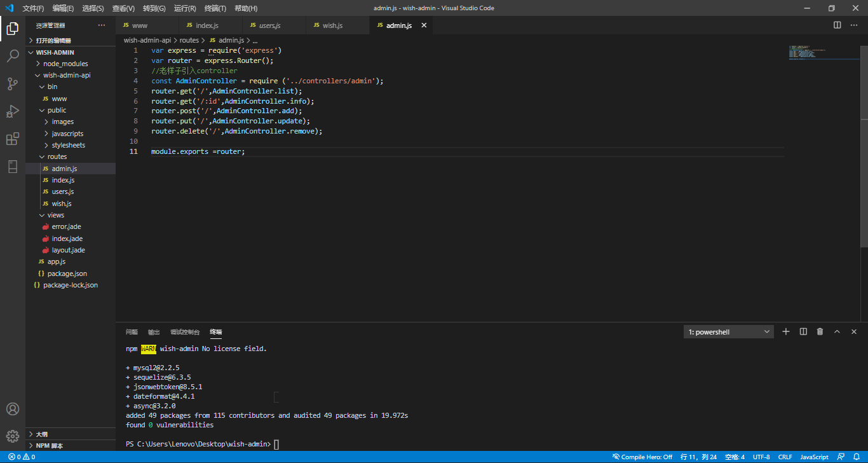Switch to the 调试控制台 panel tab

pos(185,332)
